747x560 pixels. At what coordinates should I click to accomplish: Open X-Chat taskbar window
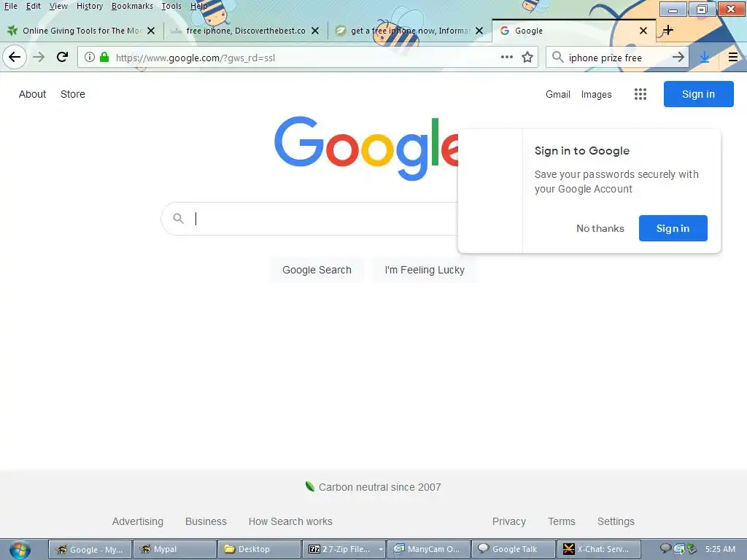(x=598, y=549)
